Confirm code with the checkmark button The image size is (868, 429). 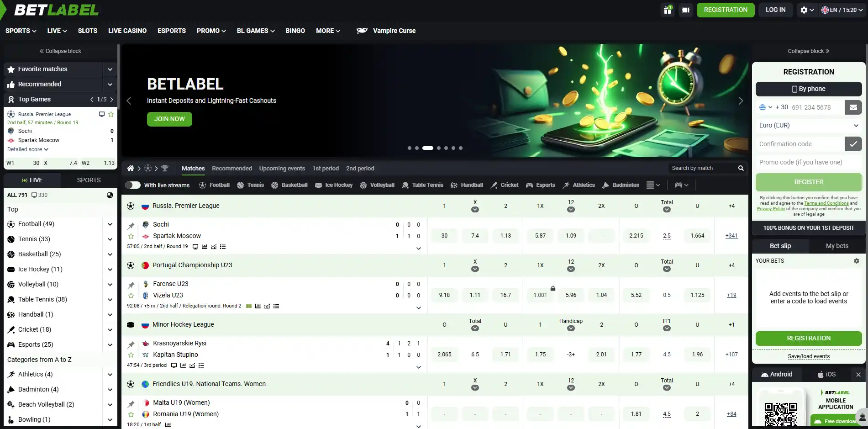pyautogui.click(x=853, y=144)
